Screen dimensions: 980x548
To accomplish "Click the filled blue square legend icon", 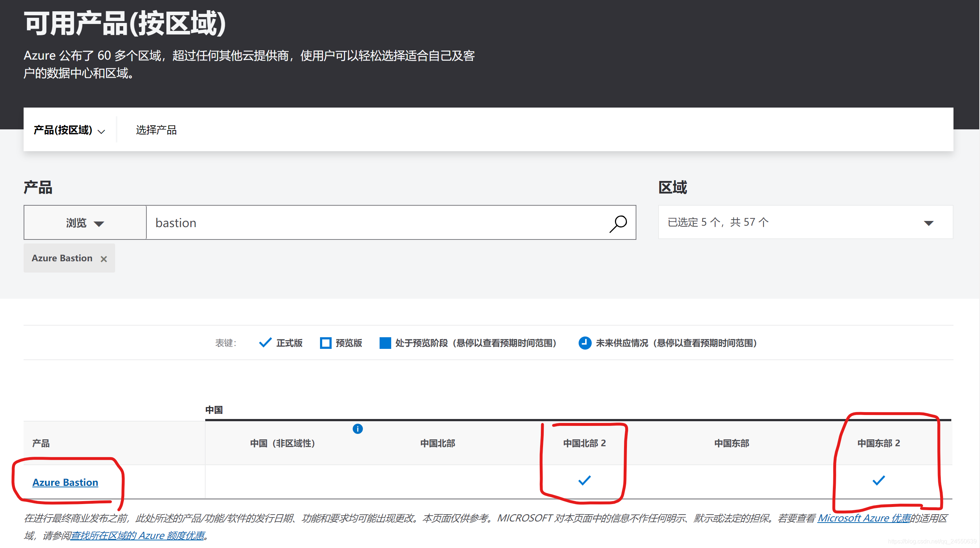I will click(385, 343).
